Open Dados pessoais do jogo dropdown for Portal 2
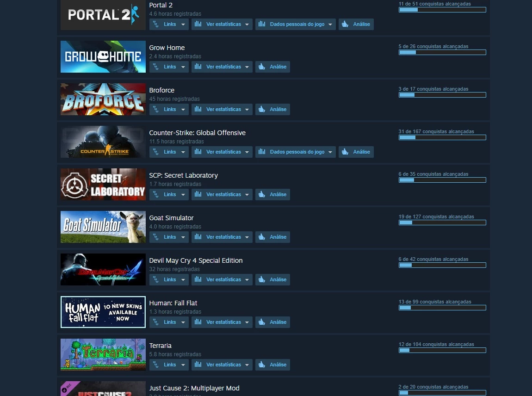The height and width of the screenshot is (396, 532). tap(330, 25)
